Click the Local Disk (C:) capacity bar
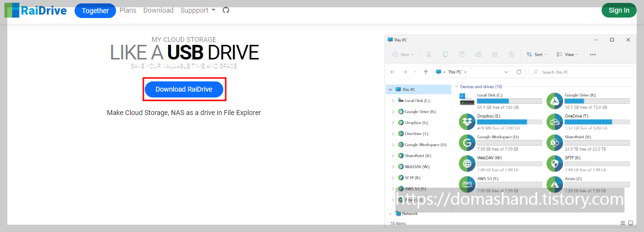Image resolution: width=644 pixels, height=232 pixels. (x=509, y=101)
